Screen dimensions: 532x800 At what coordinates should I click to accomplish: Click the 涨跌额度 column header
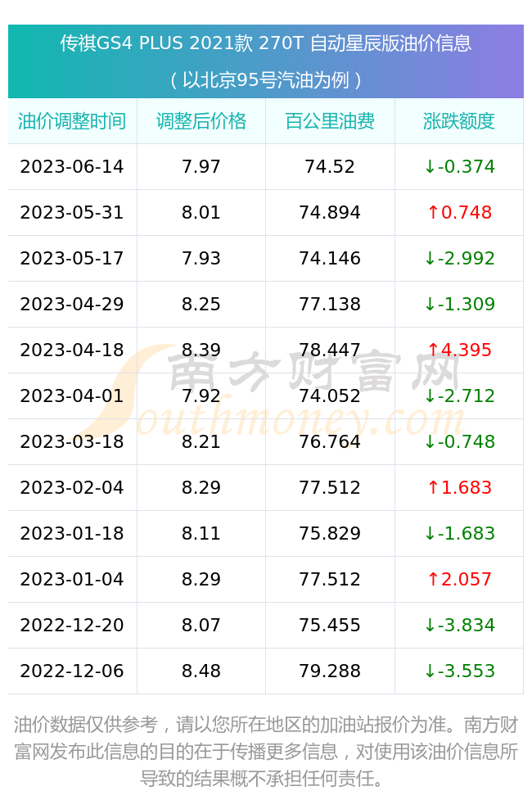459,121
